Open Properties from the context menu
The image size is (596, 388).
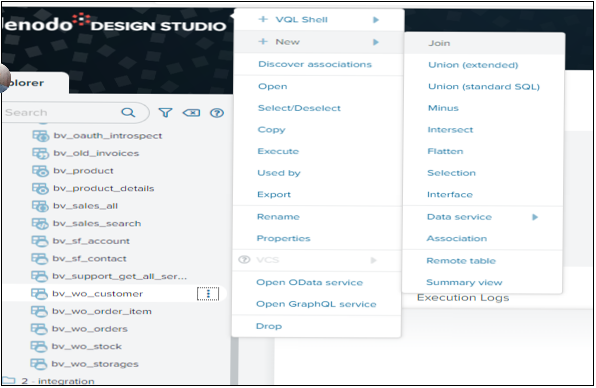point(284,238)
